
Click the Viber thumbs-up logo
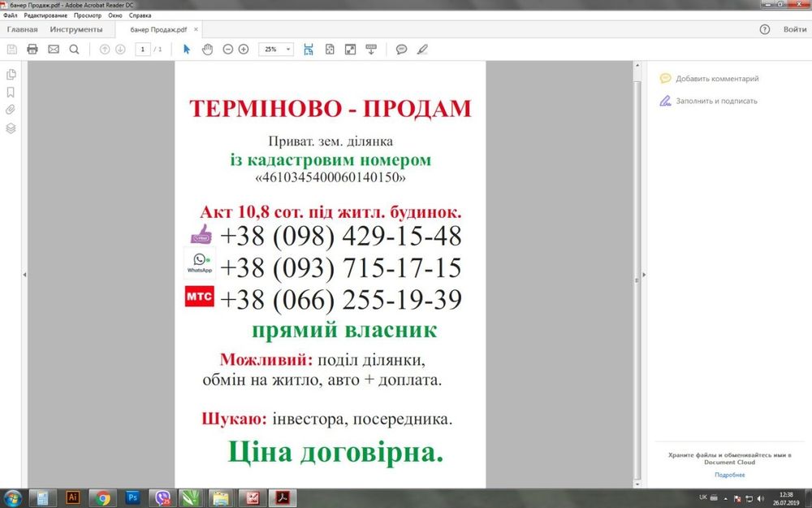click(201, 234)
